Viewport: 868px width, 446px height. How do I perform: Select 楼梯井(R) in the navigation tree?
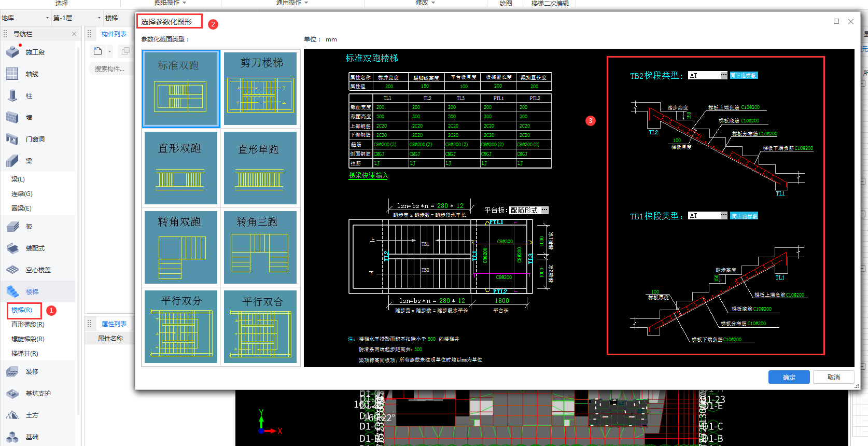pos(25,353)
